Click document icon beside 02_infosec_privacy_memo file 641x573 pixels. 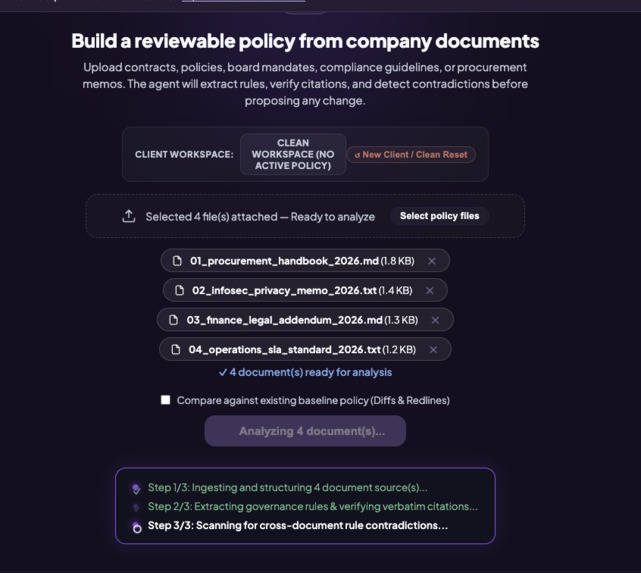179,291
